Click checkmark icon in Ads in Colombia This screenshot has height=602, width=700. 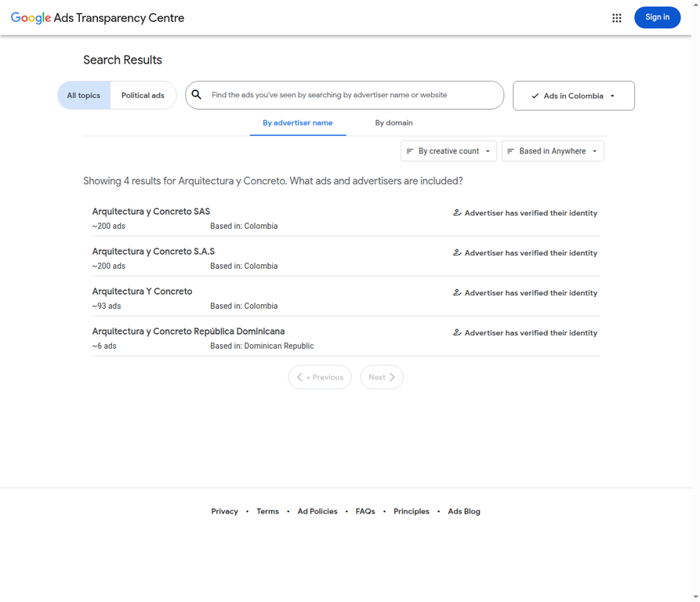(535, 96)
